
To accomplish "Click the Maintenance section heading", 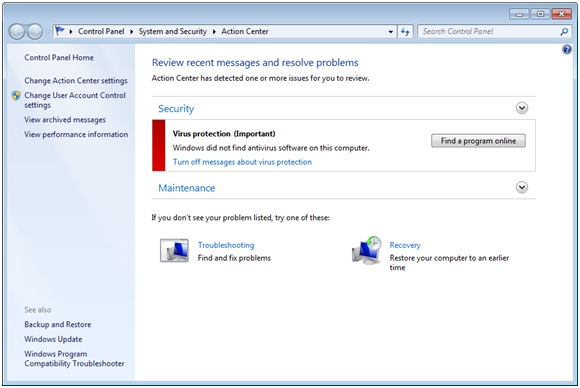I will pos(186,188).
